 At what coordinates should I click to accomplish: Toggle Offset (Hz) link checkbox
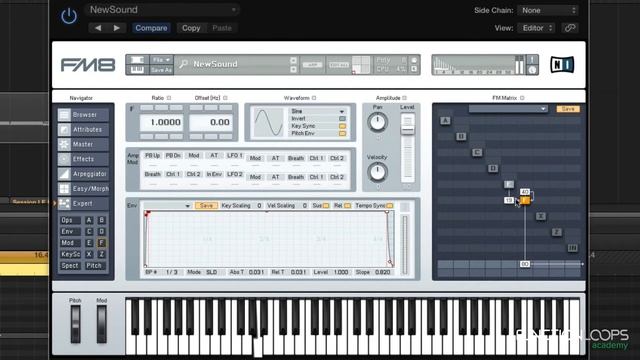click(225, 98)
